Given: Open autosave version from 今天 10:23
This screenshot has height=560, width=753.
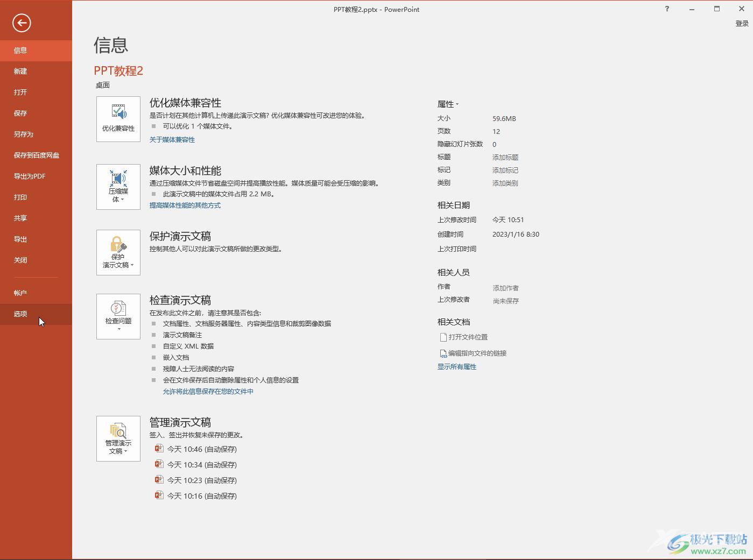Looking at the screenshot, I should click(196, 480).
